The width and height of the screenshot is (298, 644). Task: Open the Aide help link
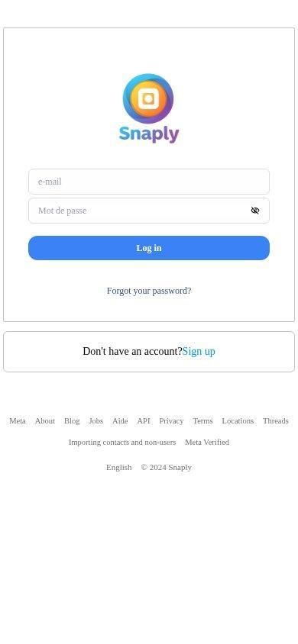[120, 421]
